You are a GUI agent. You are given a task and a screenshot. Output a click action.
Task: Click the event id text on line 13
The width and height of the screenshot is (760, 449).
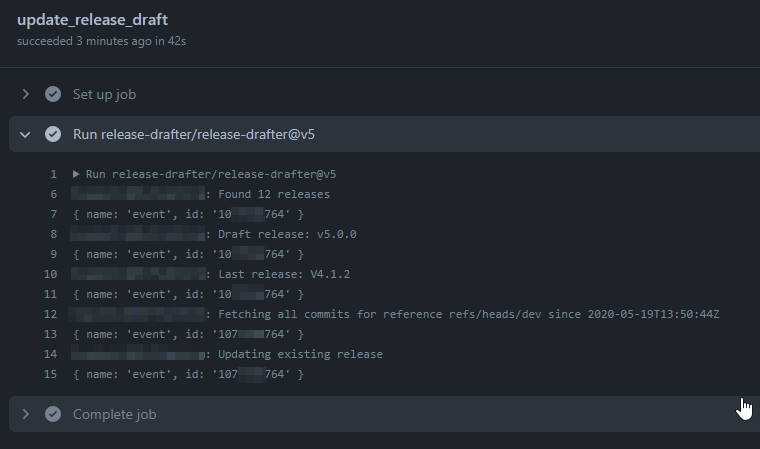coord(189,334)
